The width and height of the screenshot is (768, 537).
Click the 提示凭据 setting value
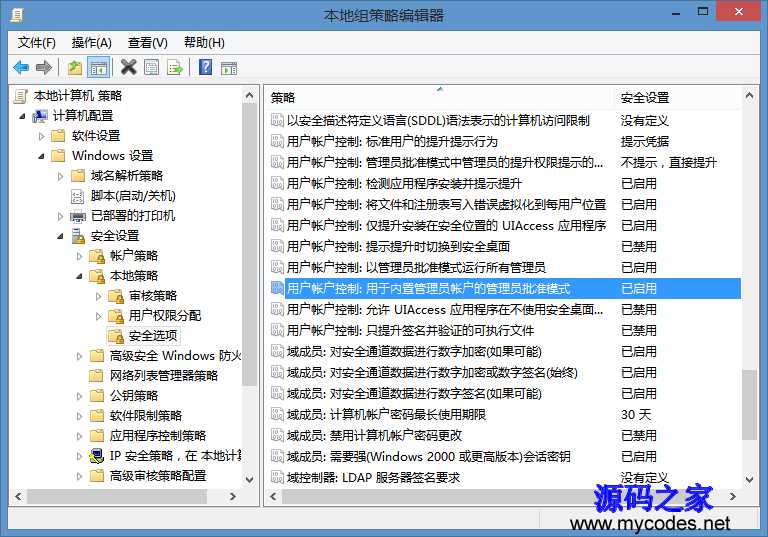tap(645, 142)
